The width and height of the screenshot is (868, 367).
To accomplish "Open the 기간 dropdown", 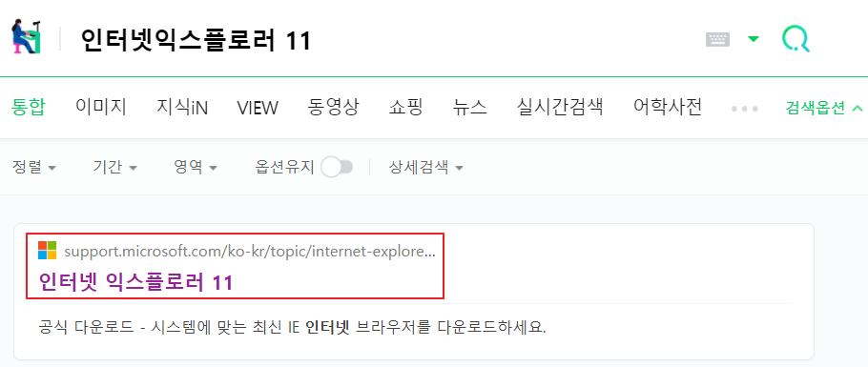I will [115, 167].
